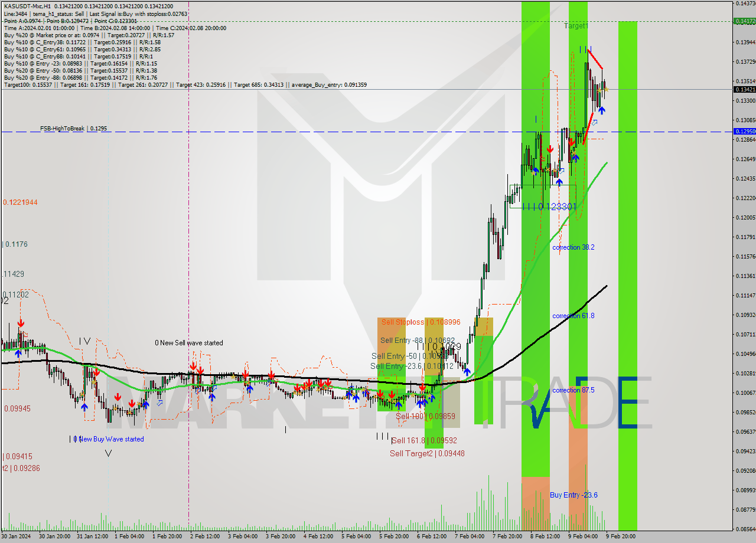756x543 pixels.
Task: Select the Buy Entry -23.6 label
Action: pos(573,495)
